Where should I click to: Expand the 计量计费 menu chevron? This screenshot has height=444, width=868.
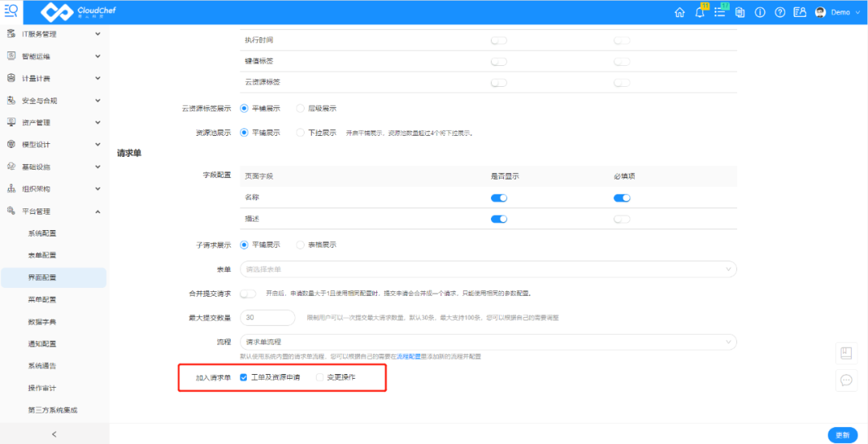coord(98,78)
